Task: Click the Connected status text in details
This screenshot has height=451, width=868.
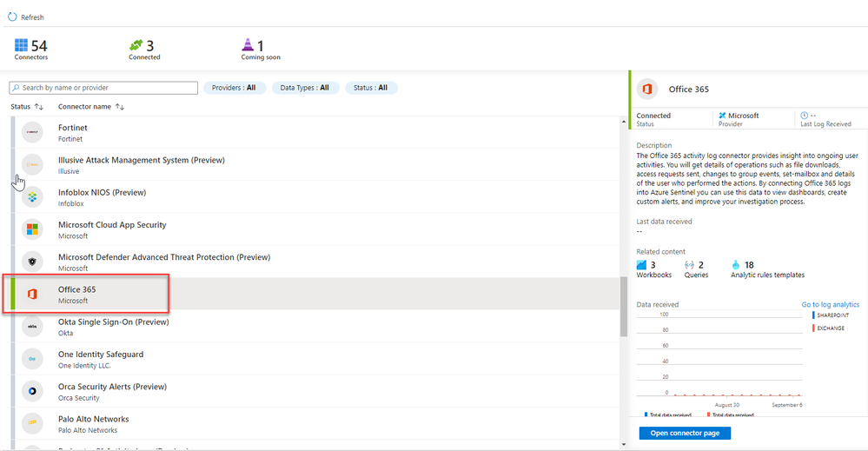Action: (x=653, y=115)
